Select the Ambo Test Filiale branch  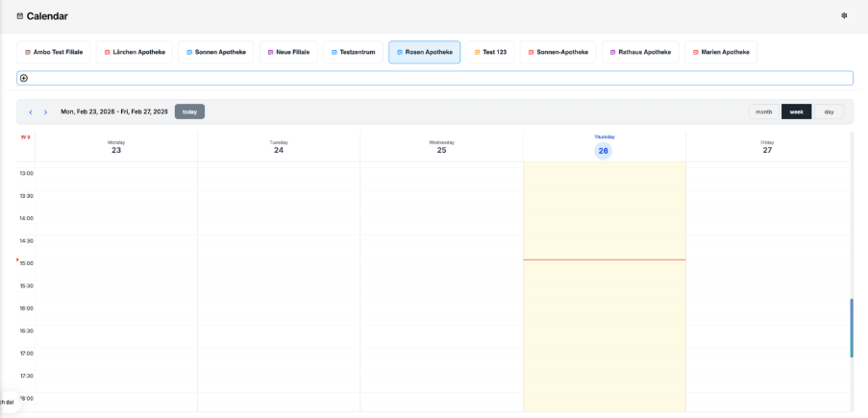coord(54,52)
